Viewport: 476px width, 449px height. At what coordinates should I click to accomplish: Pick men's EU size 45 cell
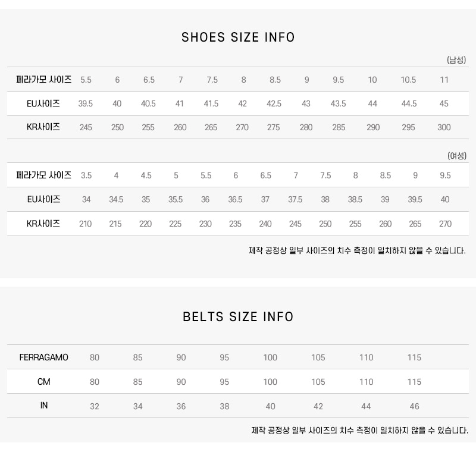(x=444, y=103)
